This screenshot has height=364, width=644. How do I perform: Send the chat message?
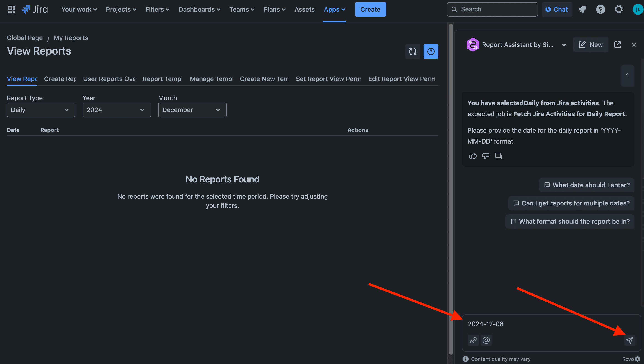pyautogui.click(x=629, y=340)
